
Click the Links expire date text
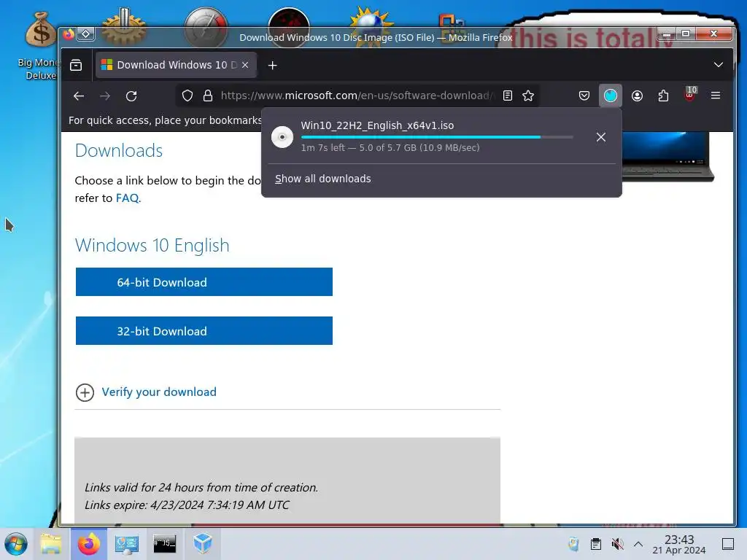tap(187, 505)
